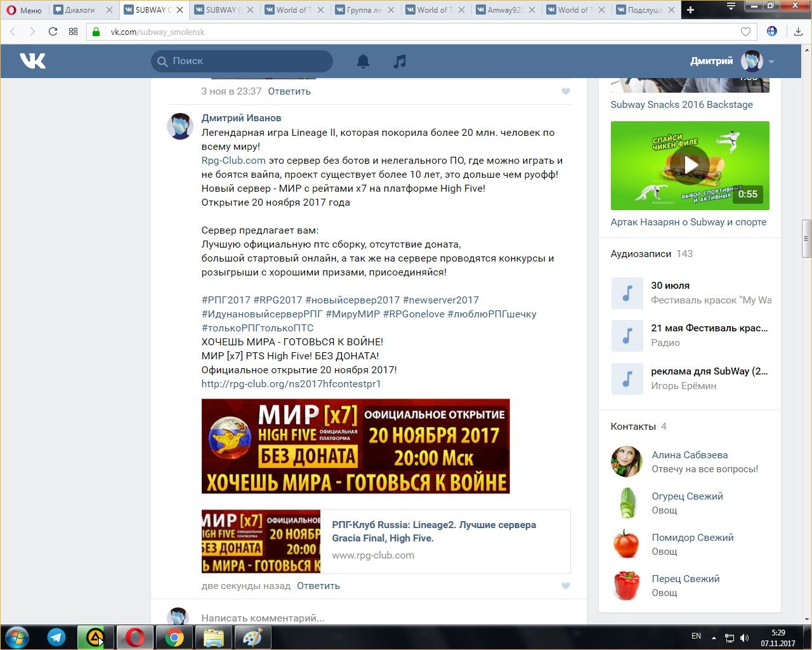Open contact Перец Свежий
The width and height of the screenshot is (812, 650).
pyautogui.click(x=686, y=579)
